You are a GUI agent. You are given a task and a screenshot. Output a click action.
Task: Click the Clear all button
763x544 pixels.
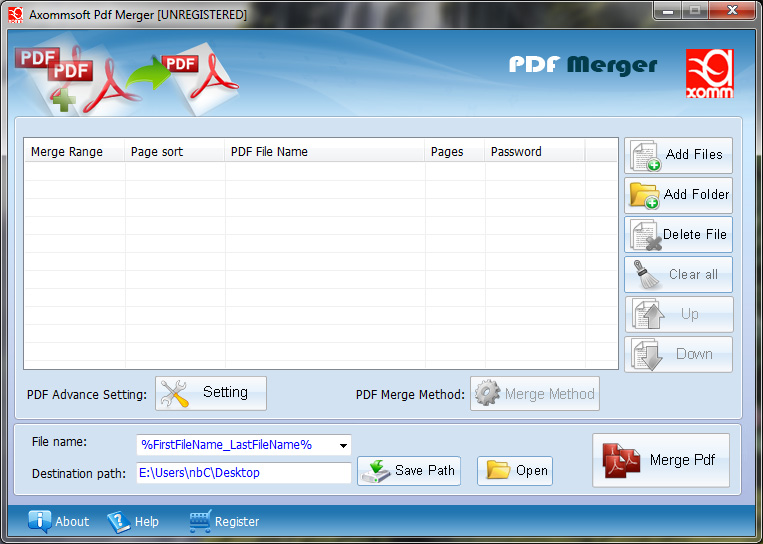[x=678, y=275]
